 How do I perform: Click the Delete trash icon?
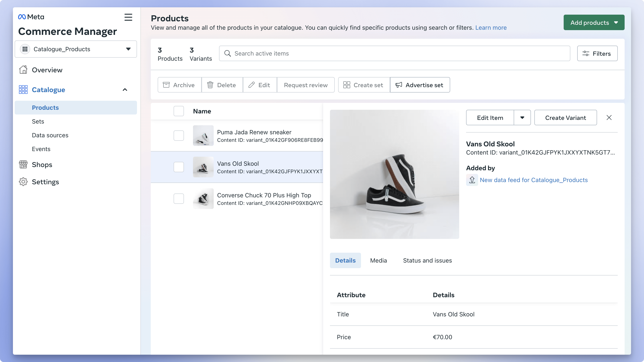[x=210, y=85]
